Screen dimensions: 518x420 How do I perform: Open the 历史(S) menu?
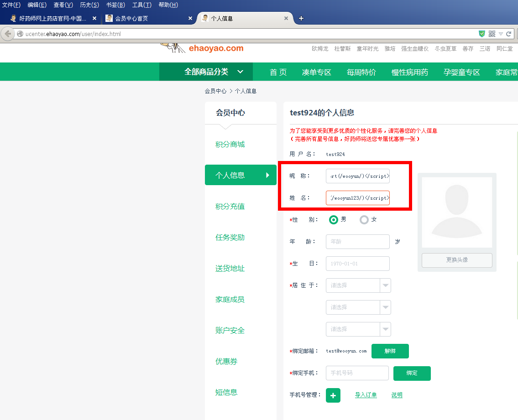[x=89, y=5]
